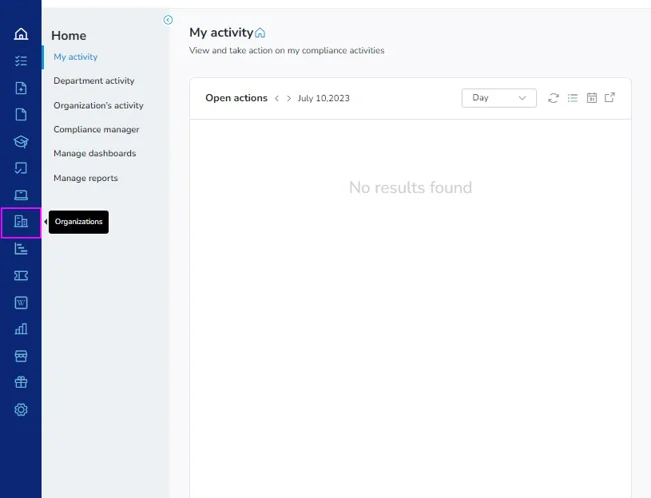Open the checklist tasks icon in sidebar
This screenshot has height=498, width=651.
coord(21,61)
